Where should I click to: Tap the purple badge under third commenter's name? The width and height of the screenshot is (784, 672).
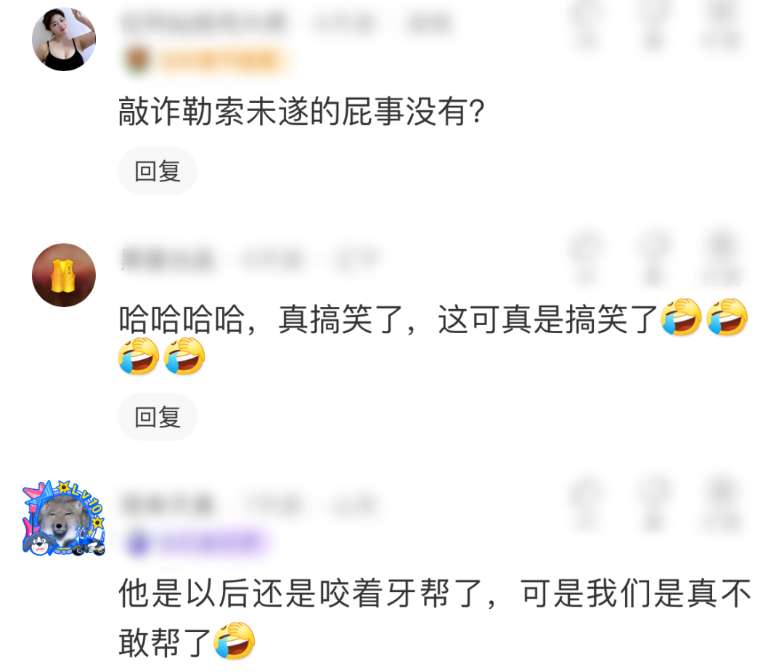click(197, 543)
